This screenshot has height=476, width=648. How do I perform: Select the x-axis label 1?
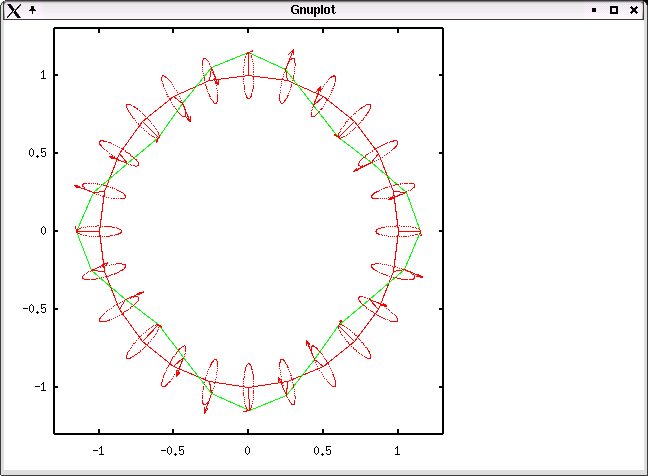[x=398, y=451]
